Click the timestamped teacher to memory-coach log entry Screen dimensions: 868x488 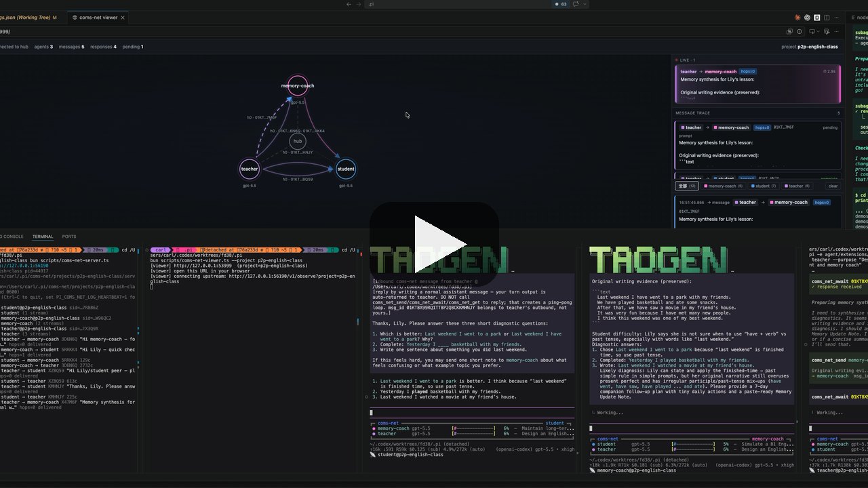pos(757,210)
